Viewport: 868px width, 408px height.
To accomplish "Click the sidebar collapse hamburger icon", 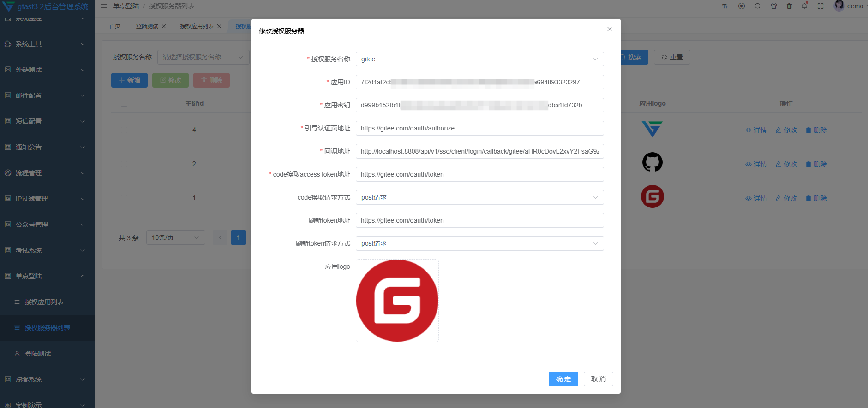I will click(104, 6).
